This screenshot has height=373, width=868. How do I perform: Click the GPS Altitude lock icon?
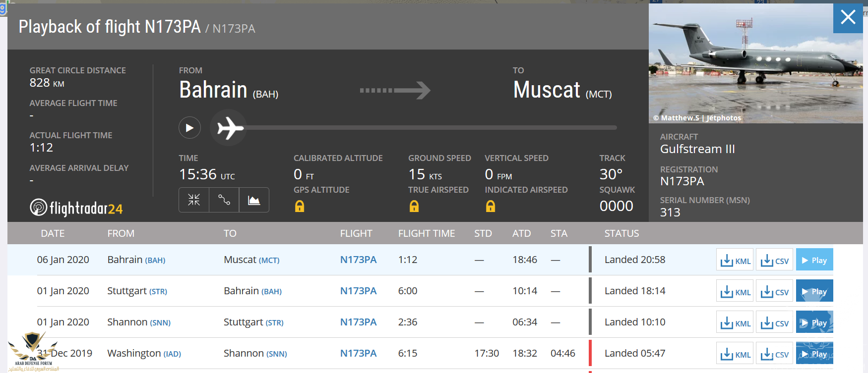[300, 206]
